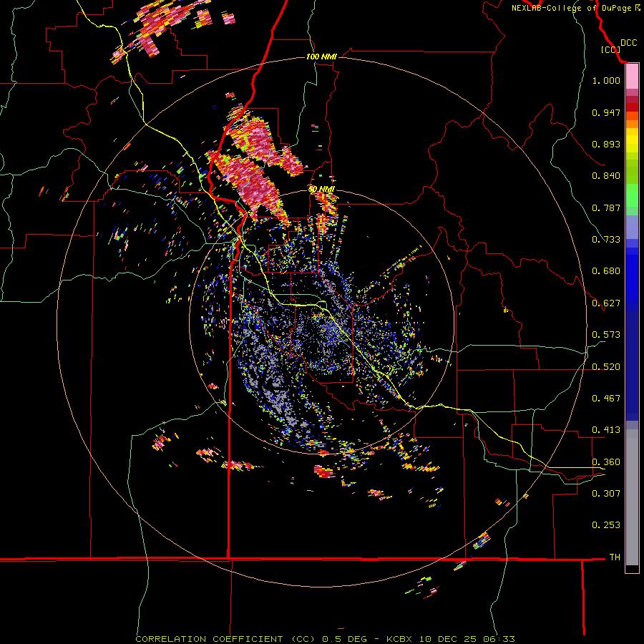Select the 0.413 legend value
Image resolution: width=644 pixels, height=644 pixels.
(x=606, y=430)
